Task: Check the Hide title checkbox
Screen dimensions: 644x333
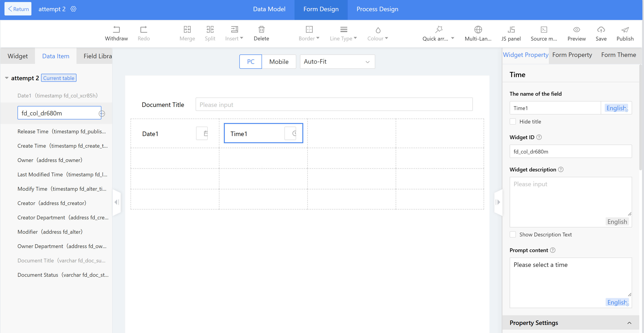Action: coord(513,122)
